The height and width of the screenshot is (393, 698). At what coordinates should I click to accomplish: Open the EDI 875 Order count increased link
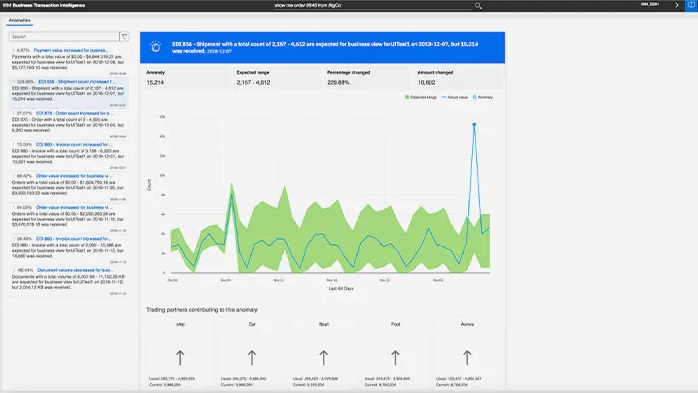[74, 113]
